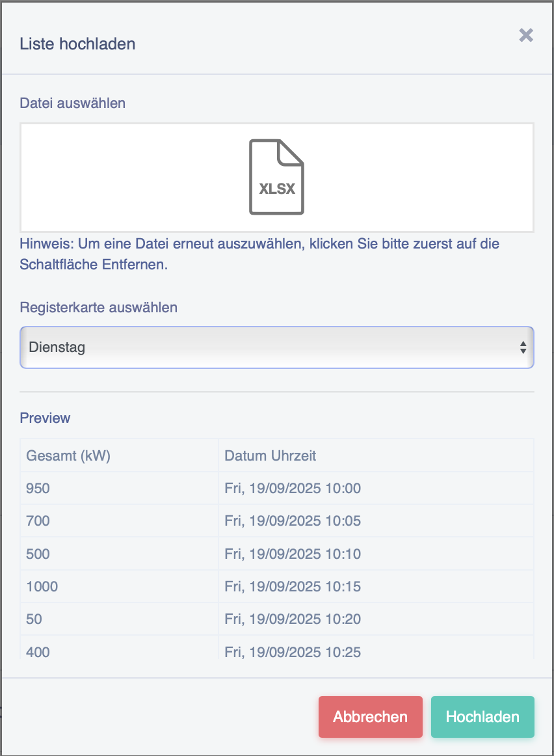The width and height of the screenshot is (554, 756).
Task: Close the Liste hochladen dialog
Action: [526, 34]
